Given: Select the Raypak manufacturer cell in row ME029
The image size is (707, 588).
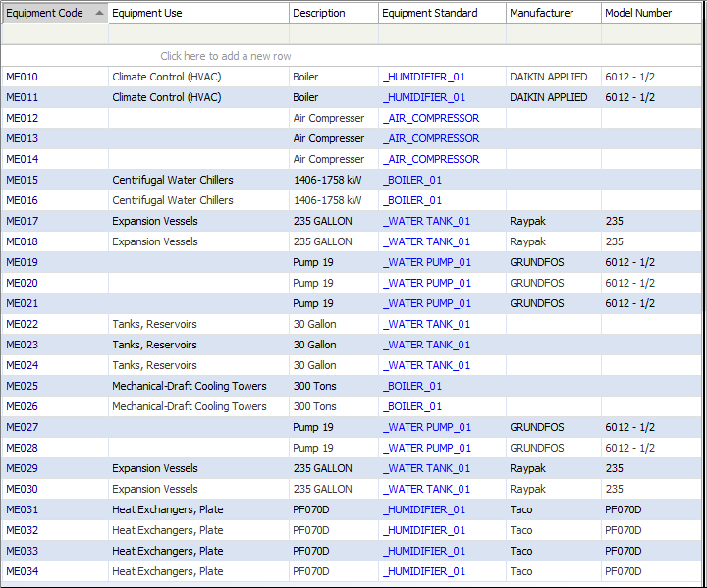Looking at the screenshot, I should click(x=528, y=468).
